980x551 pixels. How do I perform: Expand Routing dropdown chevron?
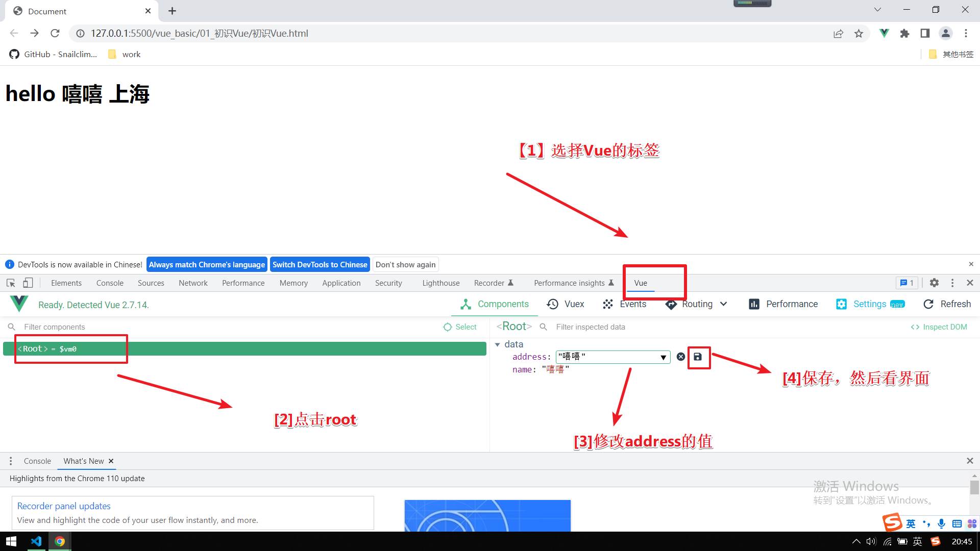pos(724,304)
